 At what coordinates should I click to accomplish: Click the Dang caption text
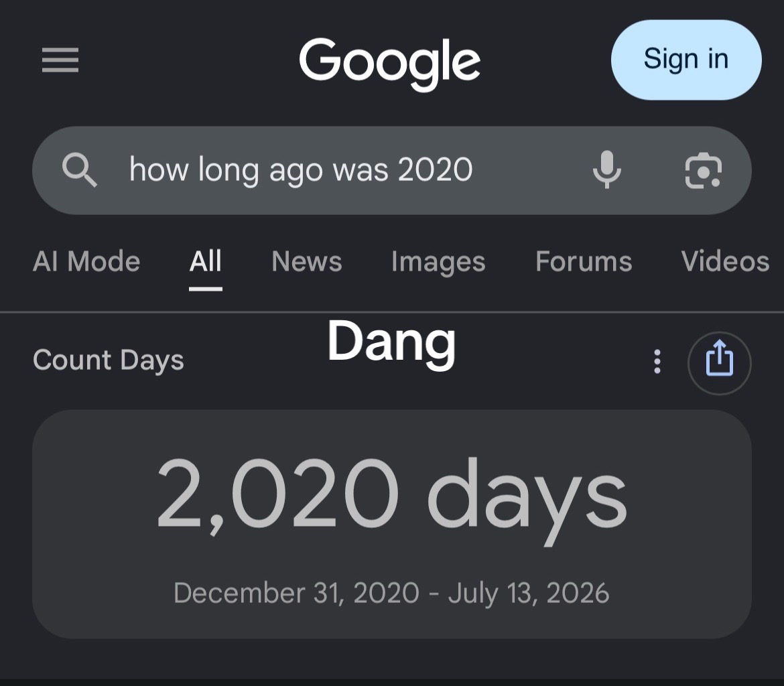391,342
